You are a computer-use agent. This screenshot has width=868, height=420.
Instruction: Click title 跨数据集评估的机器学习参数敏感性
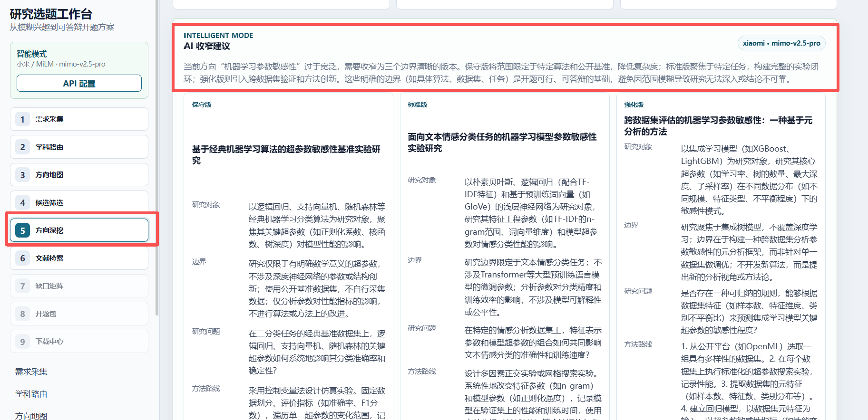click(719, 126)
